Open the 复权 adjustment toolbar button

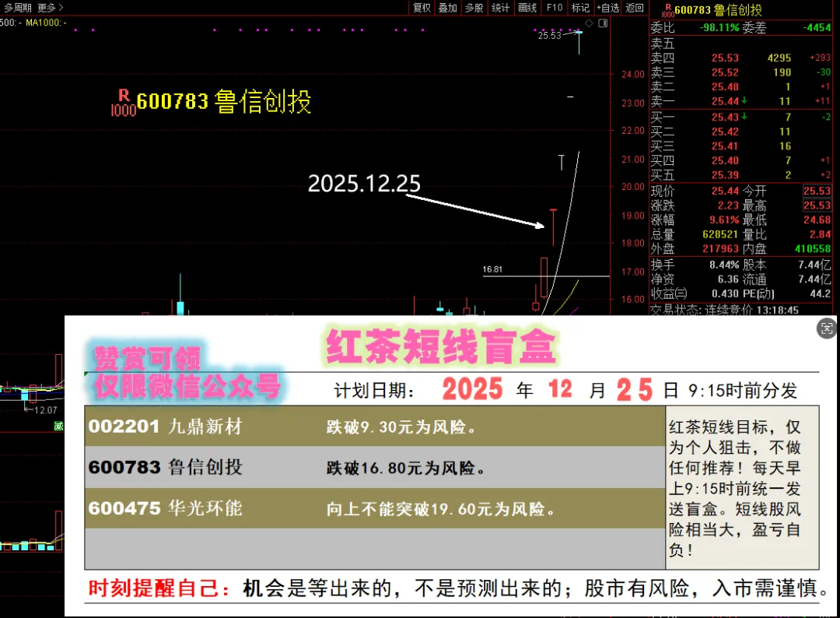pos(422,8)
